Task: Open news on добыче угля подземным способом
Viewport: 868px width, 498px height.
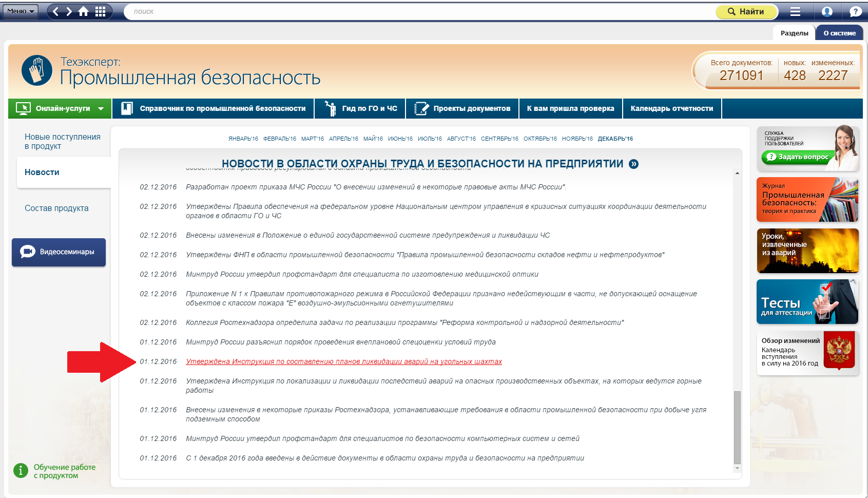Action: click(x=446, y=414)
